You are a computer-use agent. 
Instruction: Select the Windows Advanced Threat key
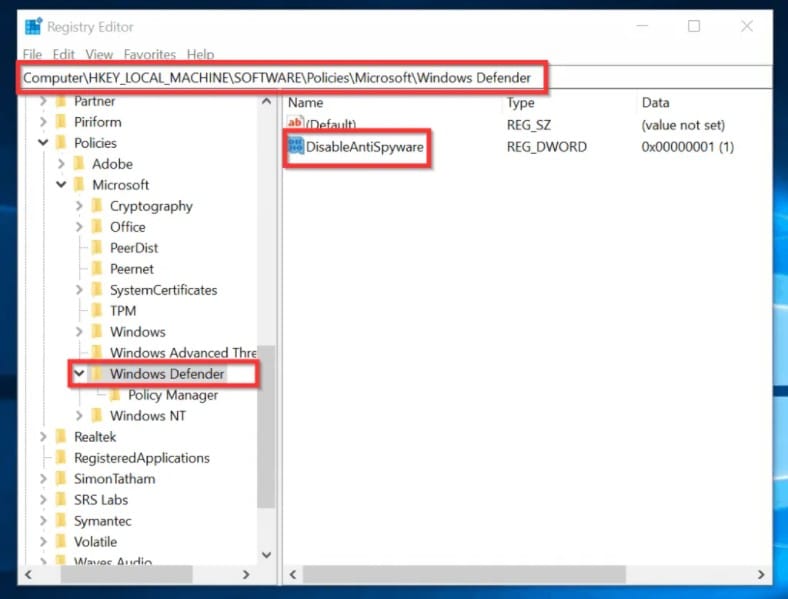(183, 353)
